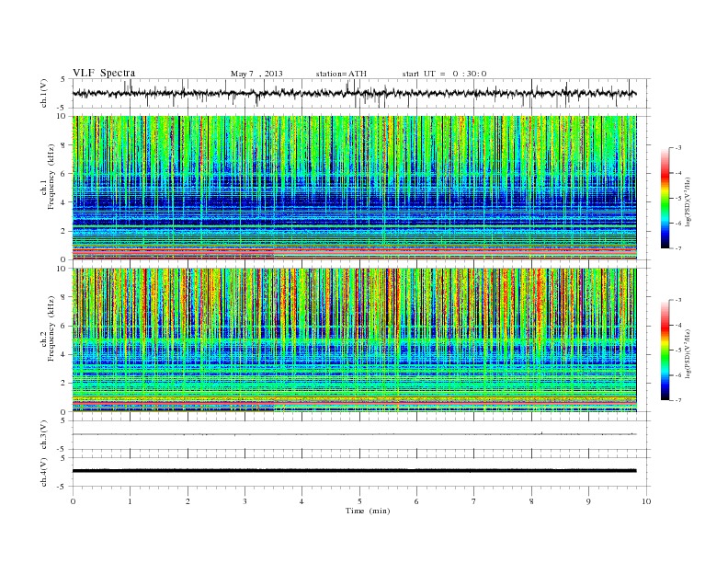Click the "-3" value on ch.1 color bar
This screenshot has height=563, width=728.
click(678, 148)
